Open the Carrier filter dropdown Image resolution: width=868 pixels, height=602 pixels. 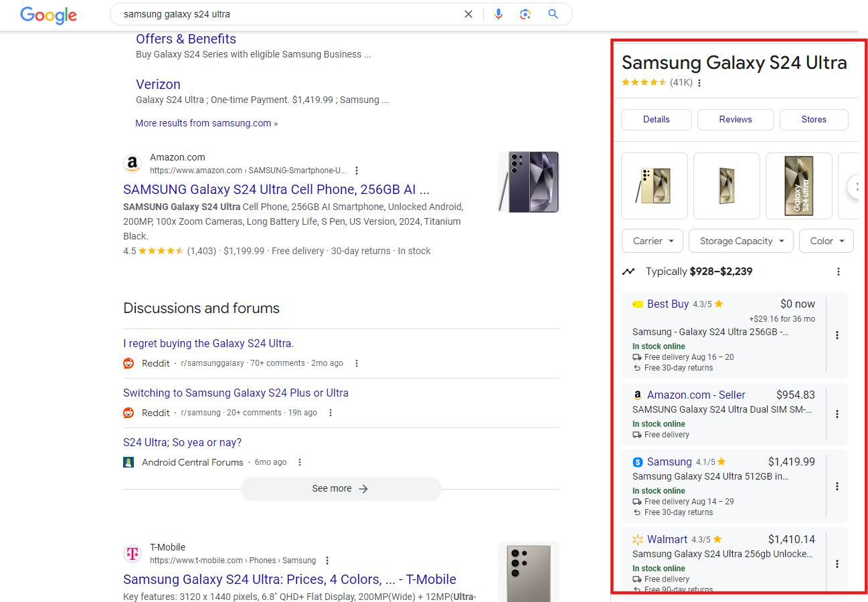click(653, 241)
